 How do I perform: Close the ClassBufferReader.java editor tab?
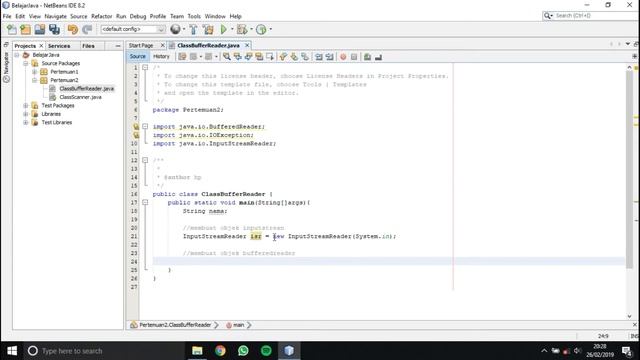247,45
